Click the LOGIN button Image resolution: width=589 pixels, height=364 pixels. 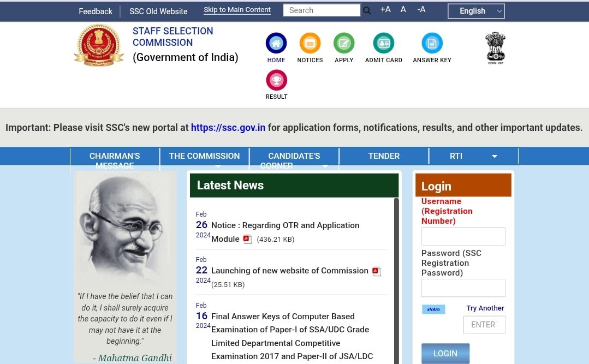click(x=445, y=354)
